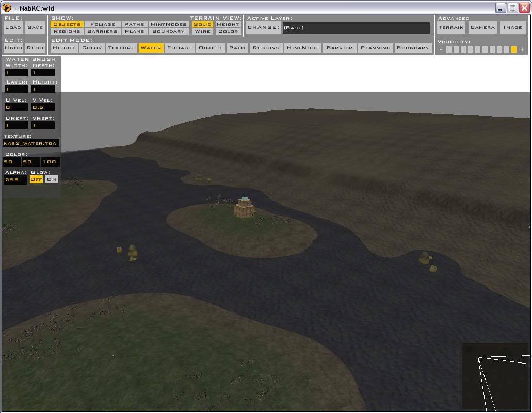Toggle Objects display in Show panel
Screen dimensions: 532x413
tap(67, 24)
